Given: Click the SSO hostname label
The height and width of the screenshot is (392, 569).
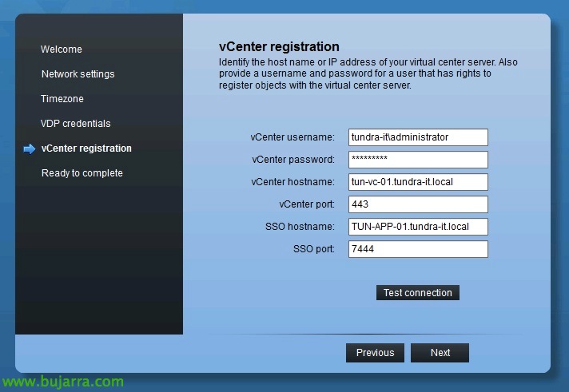Looking at the screenshot, I should (300, 227).
